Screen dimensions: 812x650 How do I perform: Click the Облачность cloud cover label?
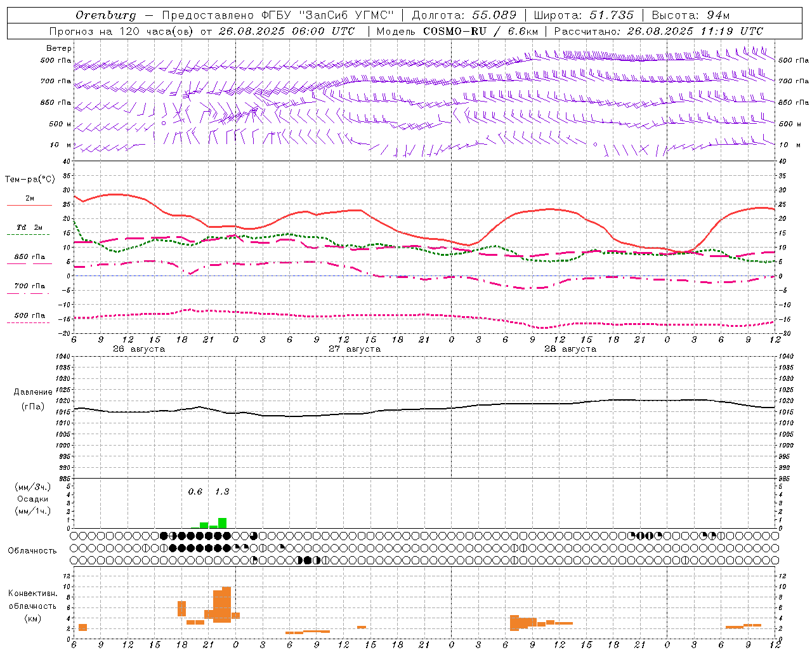(x=32, y=551)
